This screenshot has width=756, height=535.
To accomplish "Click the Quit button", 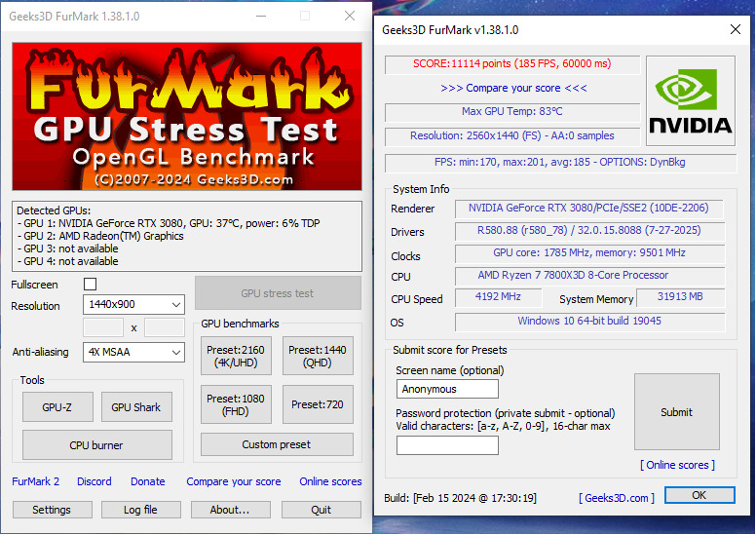I will point(321,510).
